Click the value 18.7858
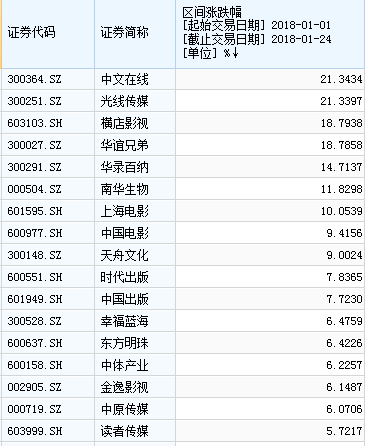This screenshot has height=446, width=365. [341, 145]
